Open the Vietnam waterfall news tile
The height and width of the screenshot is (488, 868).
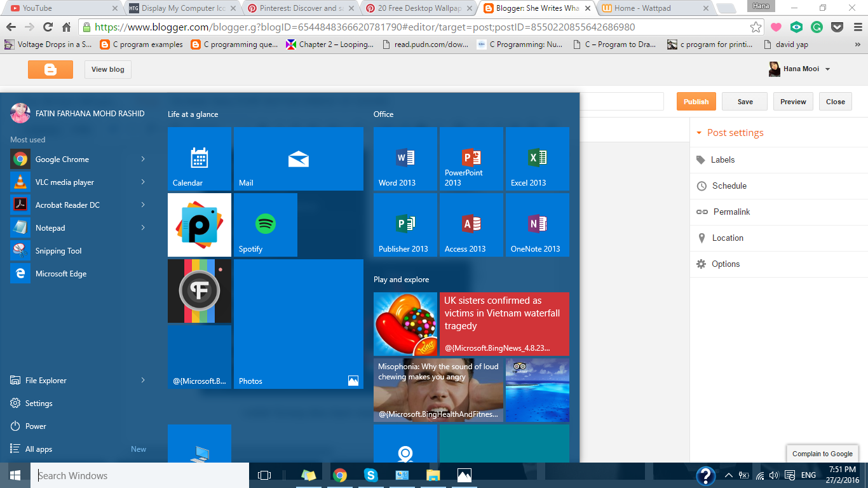click(505, 324)
